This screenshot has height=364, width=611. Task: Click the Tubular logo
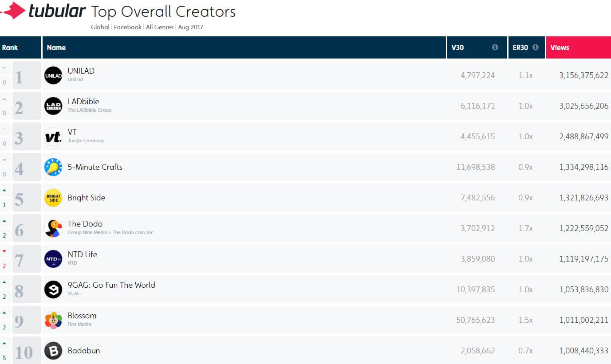point(43,11)
